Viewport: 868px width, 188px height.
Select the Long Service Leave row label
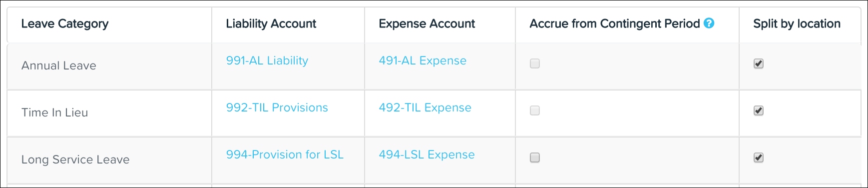(75, 159)
